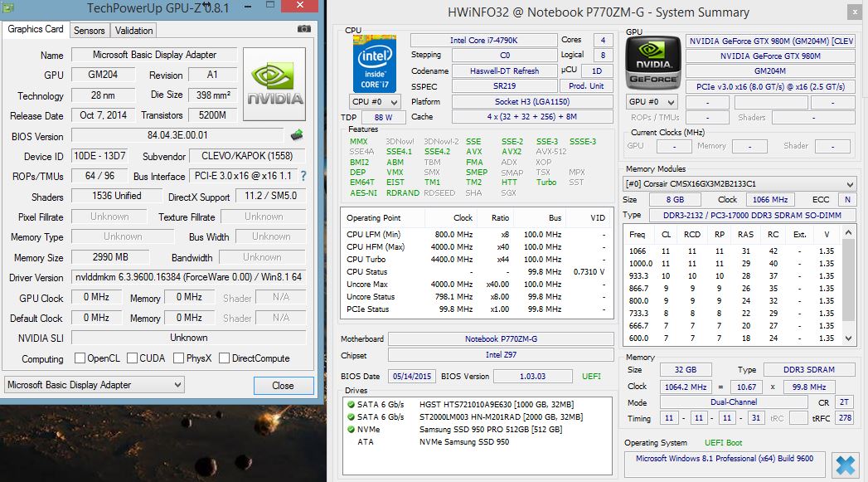The width and height of the screenshot is (868, 482).
Task: Click the Driver Version field in GPU-Z
Action: pyautogui.click(x=188, y=277)
